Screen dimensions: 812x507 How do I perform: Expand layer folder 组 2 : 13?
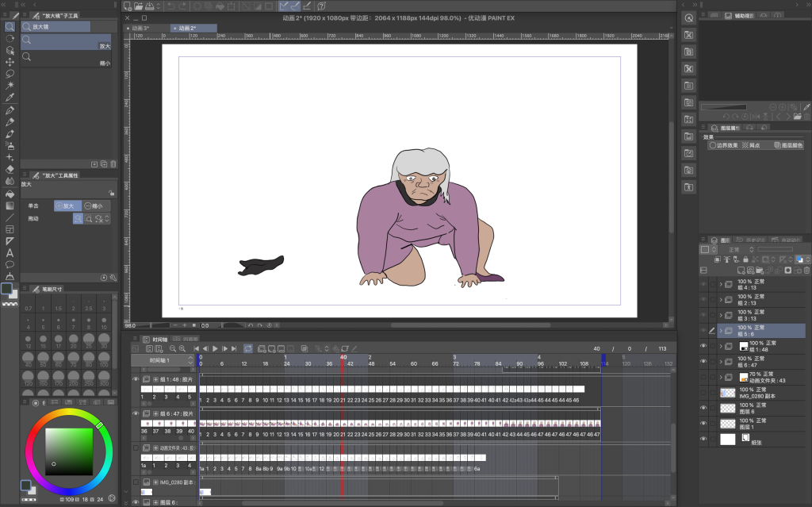[x=721, y=300]
